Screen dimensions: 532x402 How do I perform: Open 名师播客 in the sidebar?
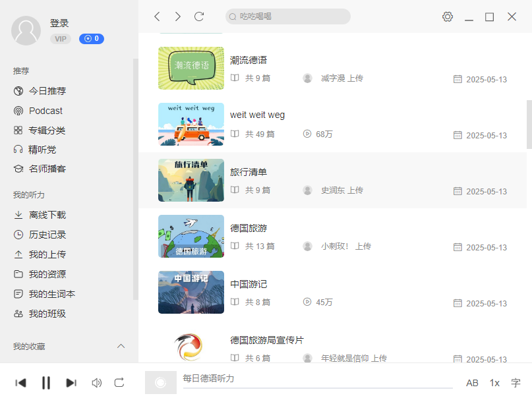tap(40, 169)
